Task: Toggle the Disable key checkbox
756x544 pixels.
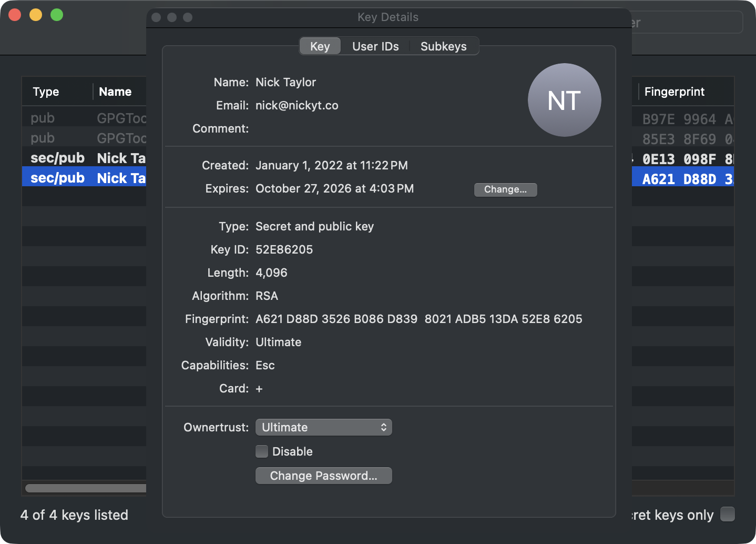Action: pos(262,451)
